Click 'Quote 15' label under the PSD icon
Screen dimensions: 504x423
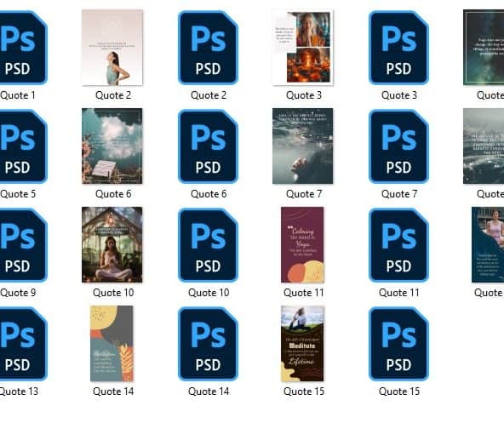click(399, 392)
